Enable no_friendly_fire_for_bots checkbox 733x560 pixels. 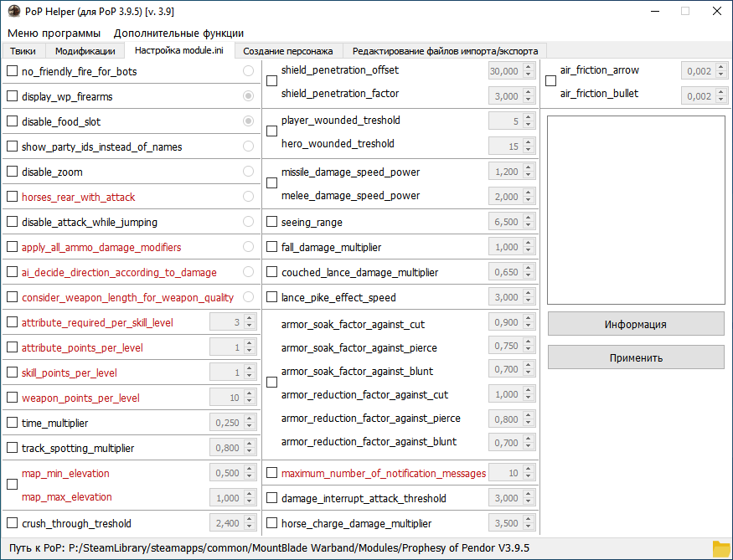12,72
